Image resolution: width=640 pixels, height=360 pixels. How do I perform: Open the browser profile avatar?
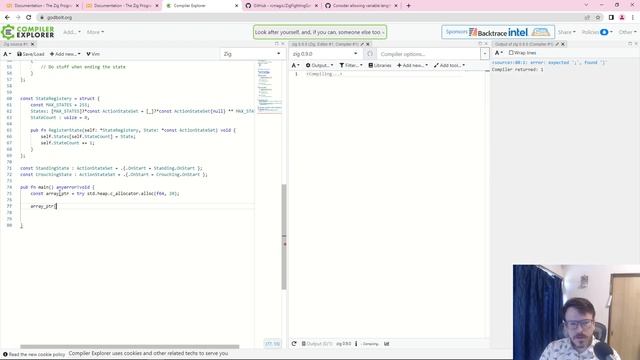click(622, 18)
